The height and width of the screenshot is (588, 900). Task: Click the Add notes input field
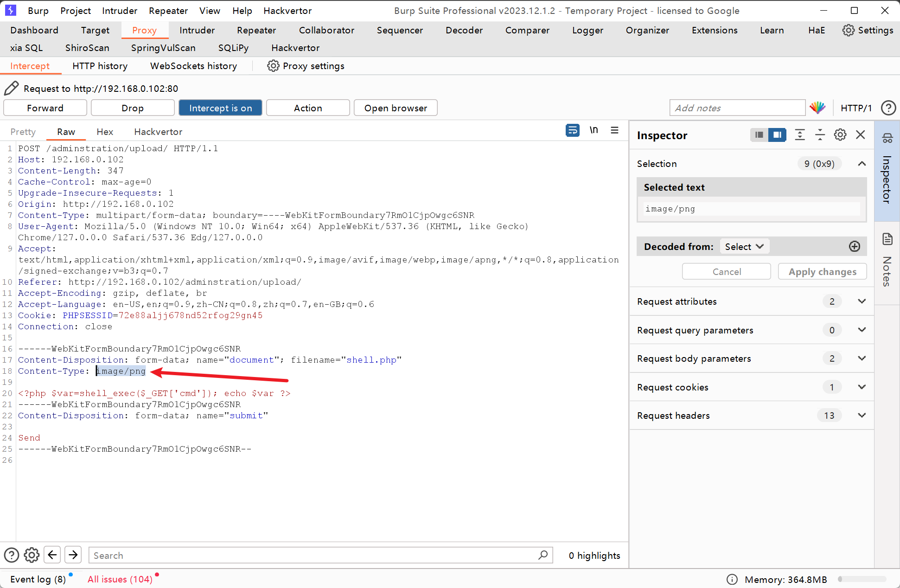pos(737,108)
